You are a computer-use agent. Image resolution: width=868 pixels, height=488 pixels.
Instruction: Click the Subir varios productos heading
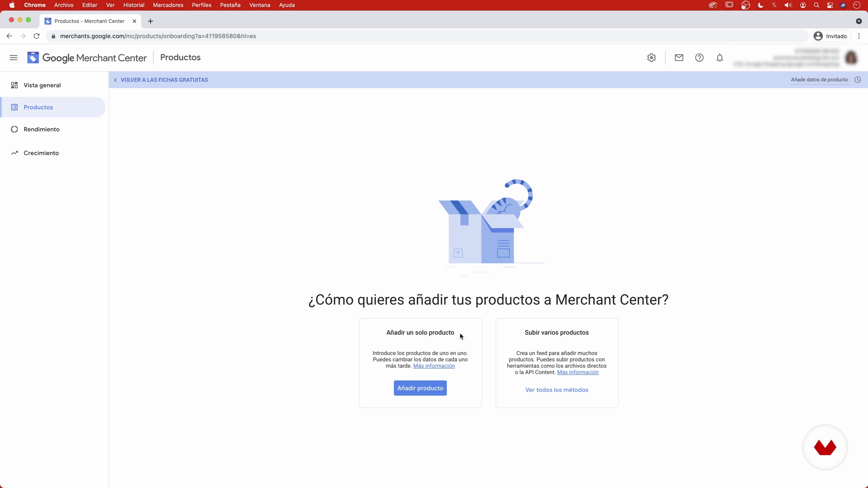(x=557, y=332)
